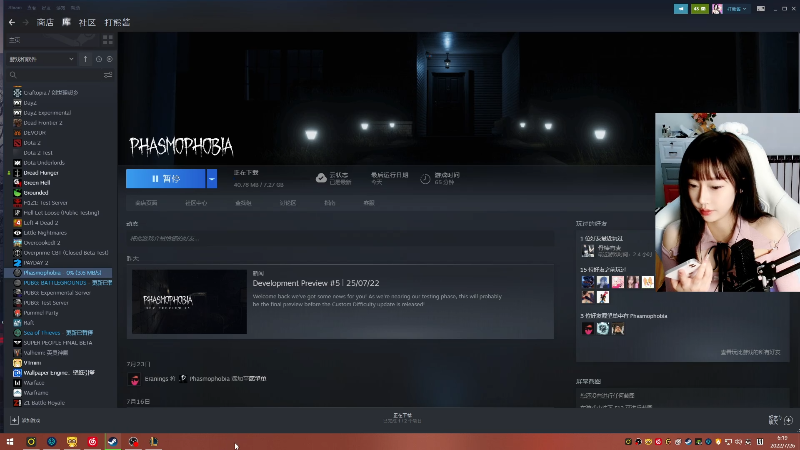The image size is (800, 450).
Task: Click the cloud status icon
Action: pos(321,178)
